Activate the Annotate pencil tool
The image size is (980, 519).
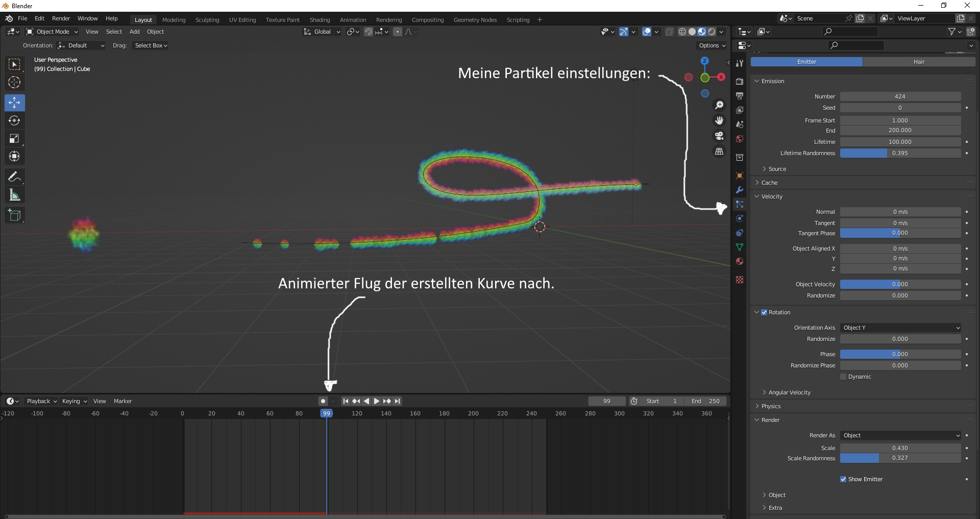point(14,177)
